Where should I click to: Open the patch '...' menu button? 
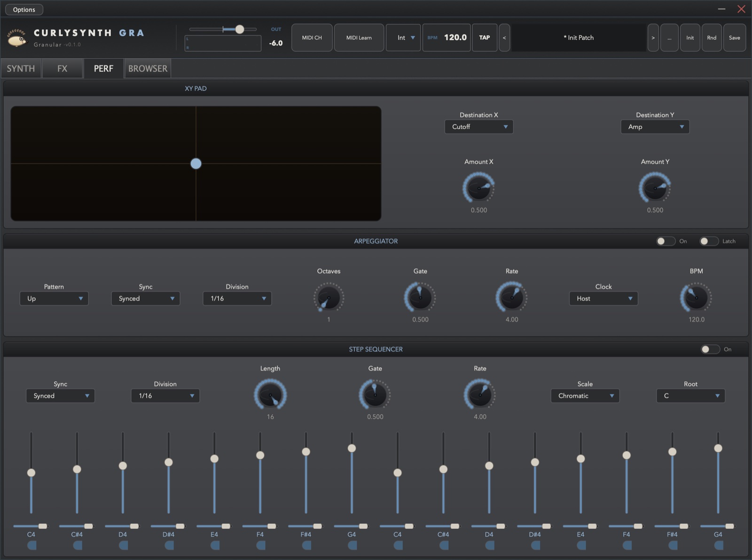669,38
